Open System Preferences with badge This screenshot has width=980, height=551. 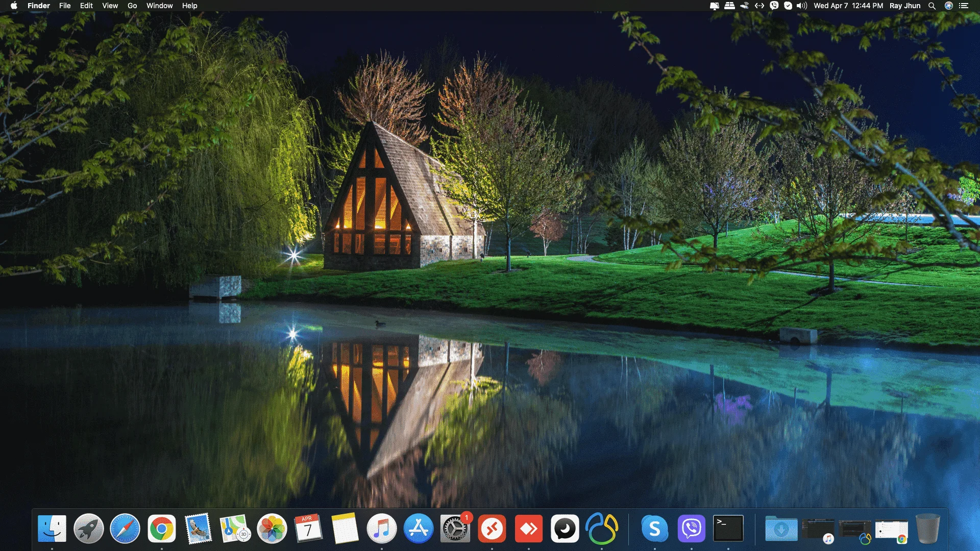pos(455,529)
